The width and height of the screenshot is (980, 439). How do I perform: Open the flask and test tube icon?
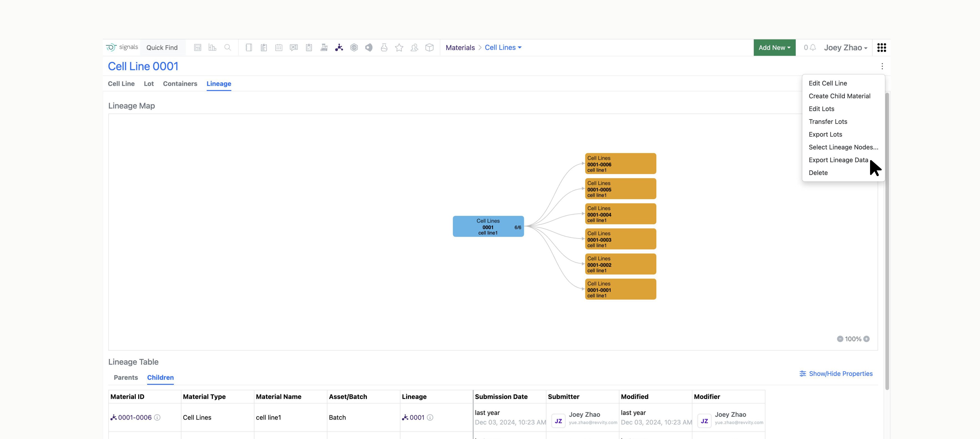(x=324, y=48)
